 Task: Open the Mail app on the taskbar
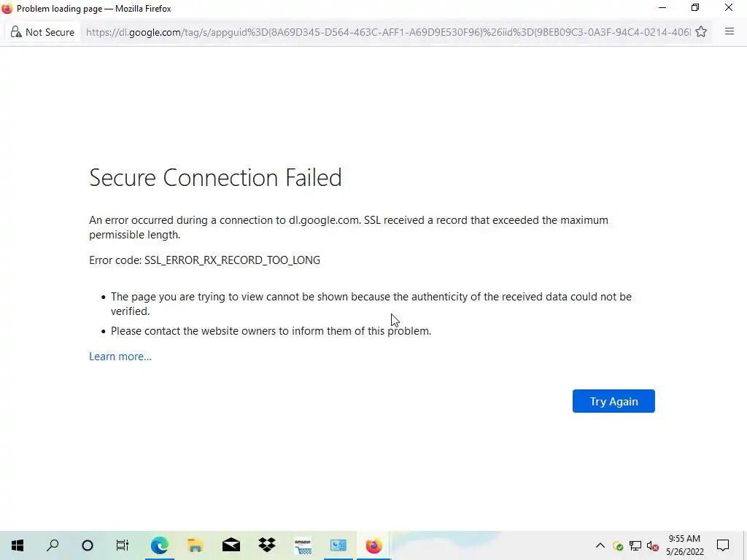[x=231, y=545]
